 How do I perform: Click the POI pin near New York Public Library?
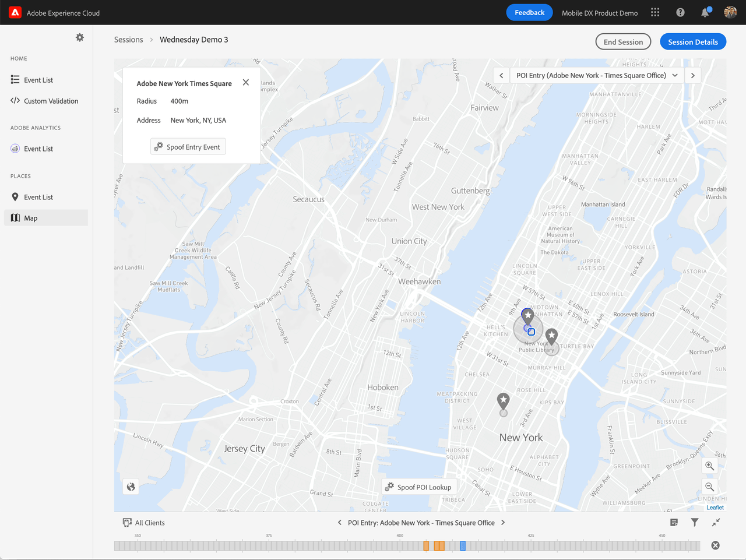click(x=551, y=336)
